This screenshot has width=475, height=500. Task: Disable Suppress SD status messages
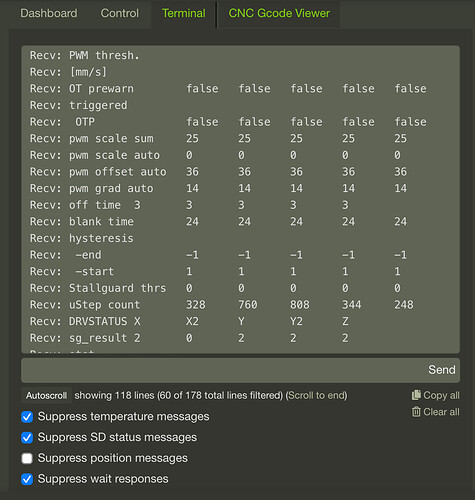(27, 437)
